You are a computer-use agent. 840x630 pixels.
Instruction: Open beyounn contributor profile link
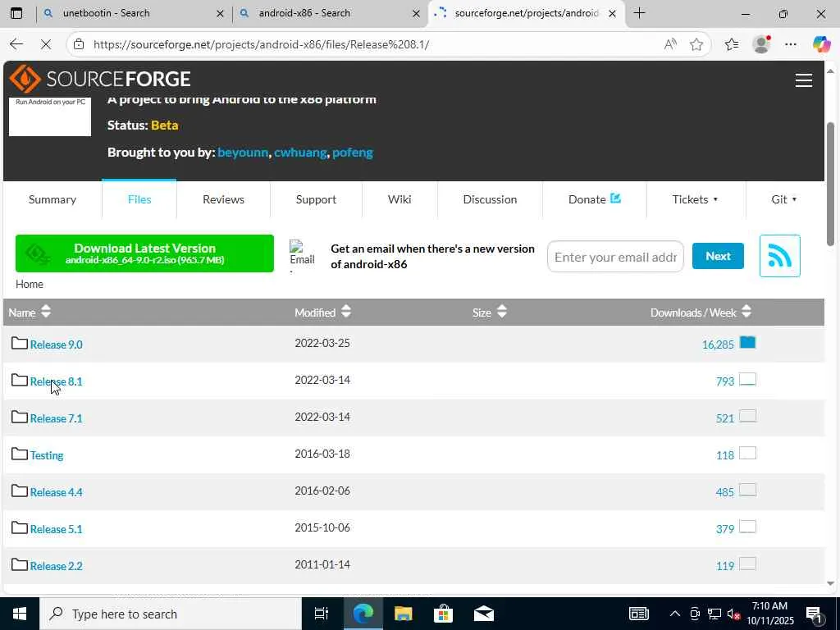pyautogui.click(x=243, y=152)
